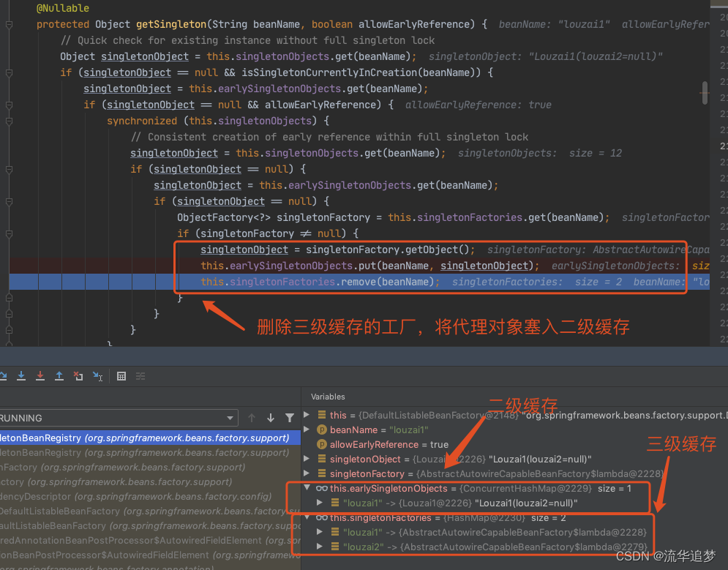This screenshot has width=728, height=570.
Task: Expand louzai1 entry under singletonFactories
Action: [x=320, y=532]
